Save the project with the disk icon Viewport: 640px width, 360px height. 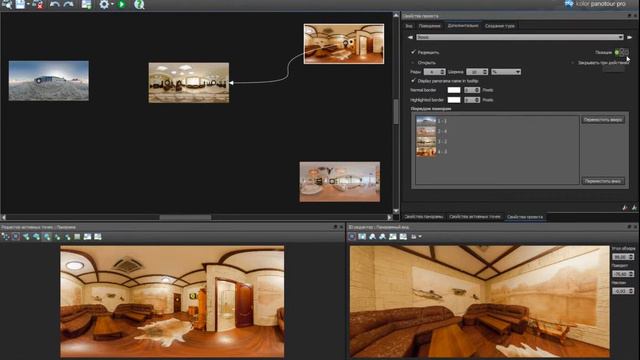tap(20, 4)
